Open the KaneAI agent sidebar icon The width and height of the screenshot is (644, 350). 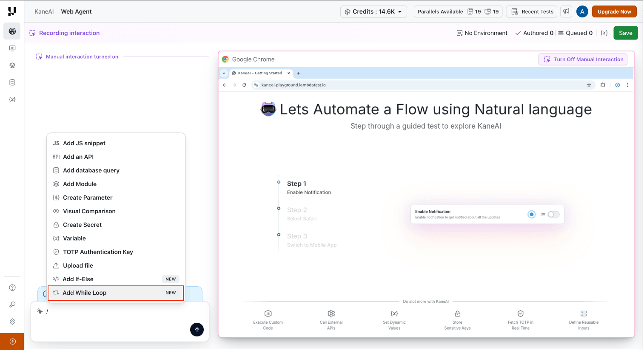click(x=12, y=31)
